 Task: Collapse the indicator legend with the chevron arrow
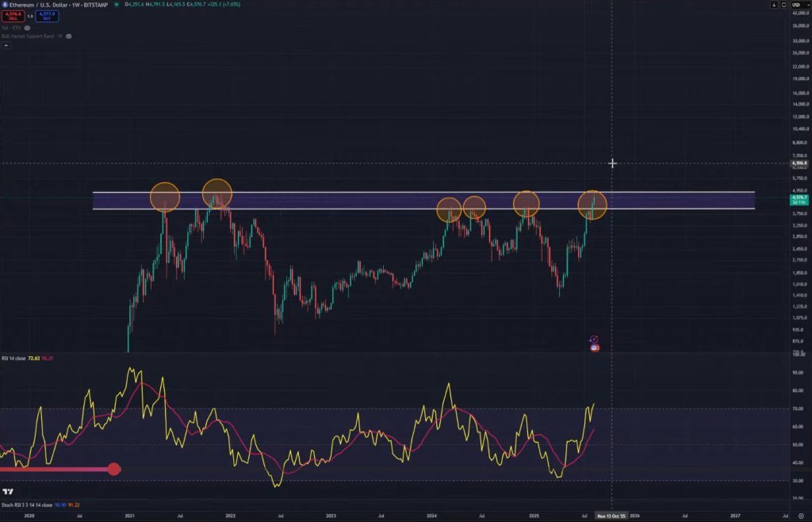tap(5, 44)
